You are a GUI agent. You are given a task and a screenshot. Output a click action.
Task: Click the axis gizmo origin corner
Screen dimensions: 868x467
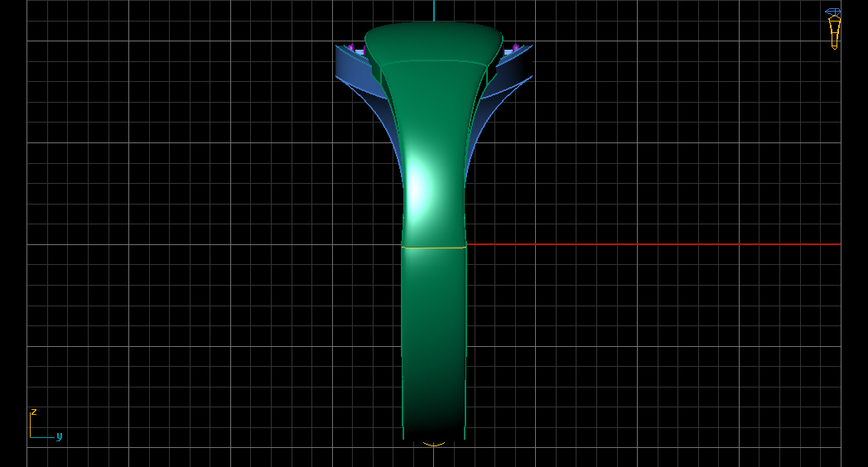coord(31,437)
